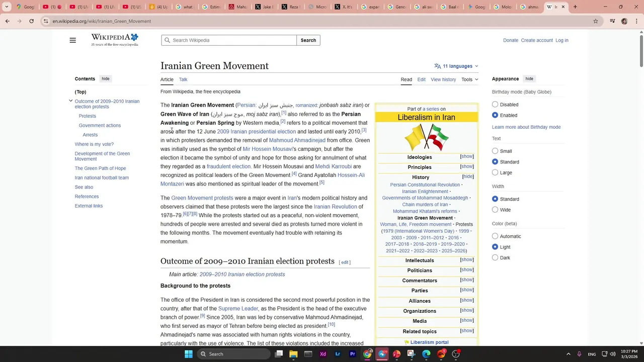Select Birthday mode Disabled radio button
This screenshot has height=362, width=644.
pyautogui.click(x=495, y=105)
